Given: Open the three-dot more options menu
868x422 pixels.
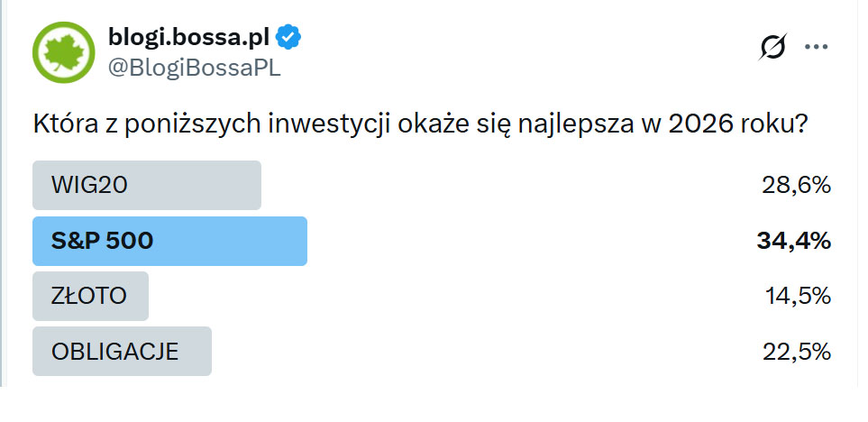Looking at the screenshot, I should pyautogui.click(x=816, y=47).
